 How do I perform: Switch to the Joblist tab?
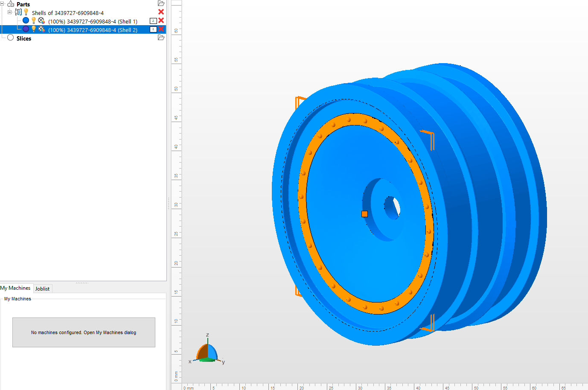tap(42, 288)
